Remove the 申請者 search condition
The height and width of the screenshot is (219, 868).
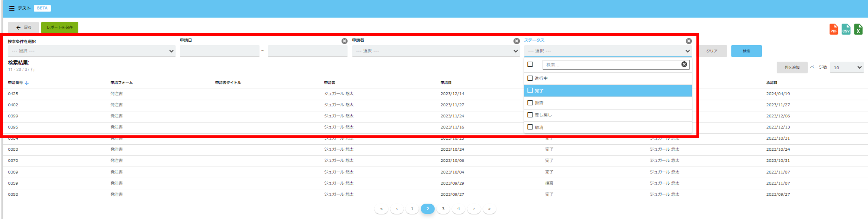(517, 41)
